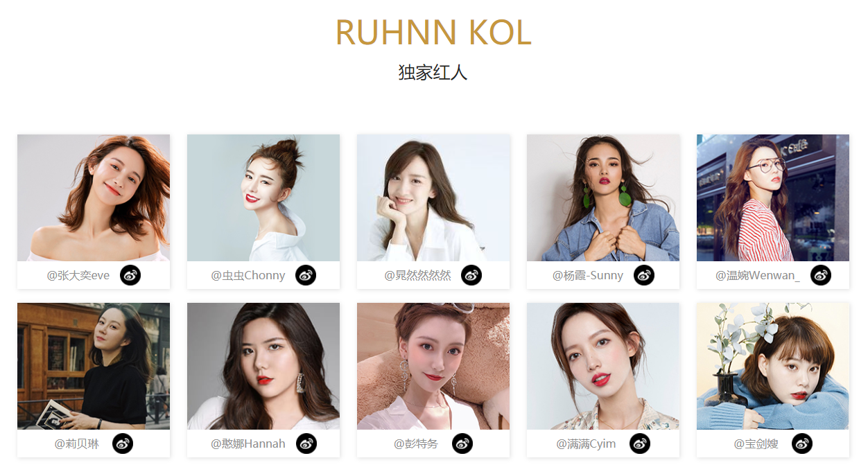The image size is (868, 474).
Task: Click the Weibo icon for @满满Cyim
Action: click(640, 444)
